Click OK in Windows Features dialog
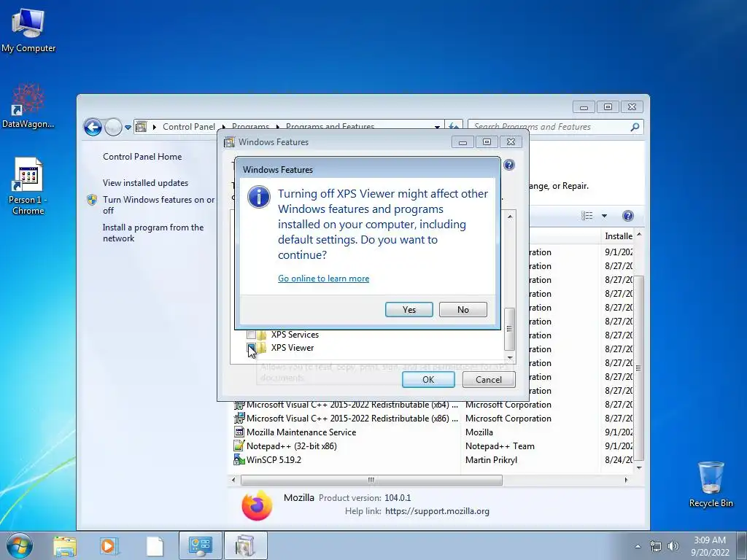 click(427, 379)
